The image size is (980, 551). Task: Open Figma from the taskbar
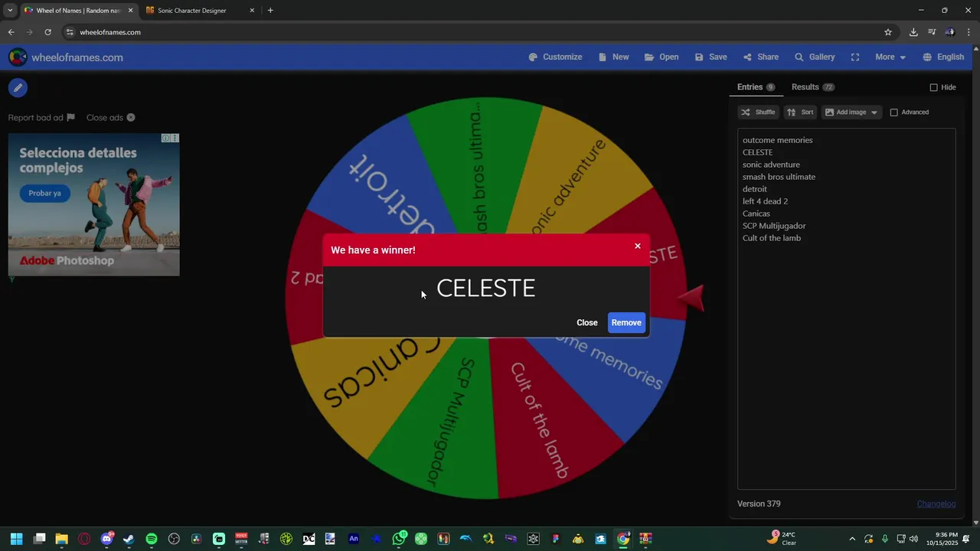click(556, 539)
